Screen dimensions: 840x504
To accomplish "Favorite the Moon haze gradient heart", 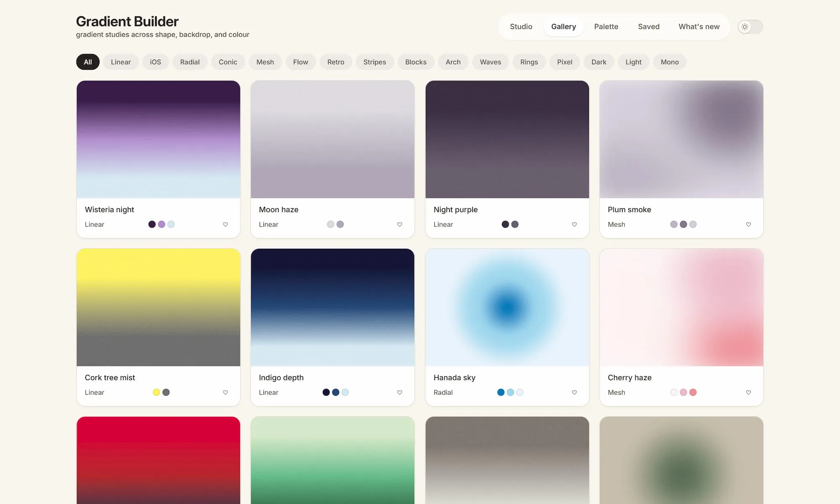I will point(400,224).
